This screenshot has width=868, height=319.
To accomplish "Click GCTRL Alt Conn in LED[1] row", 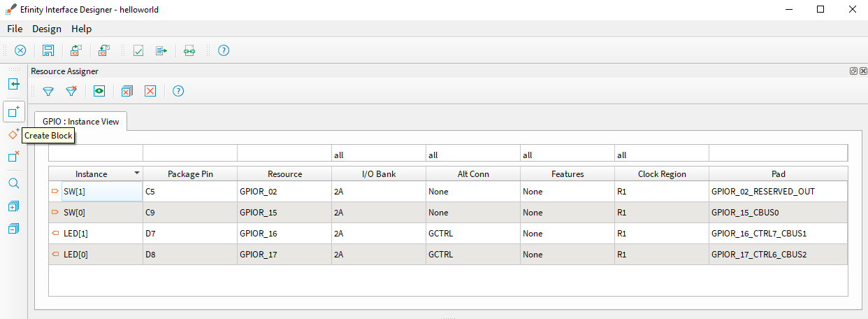I will tap(473, 233).
